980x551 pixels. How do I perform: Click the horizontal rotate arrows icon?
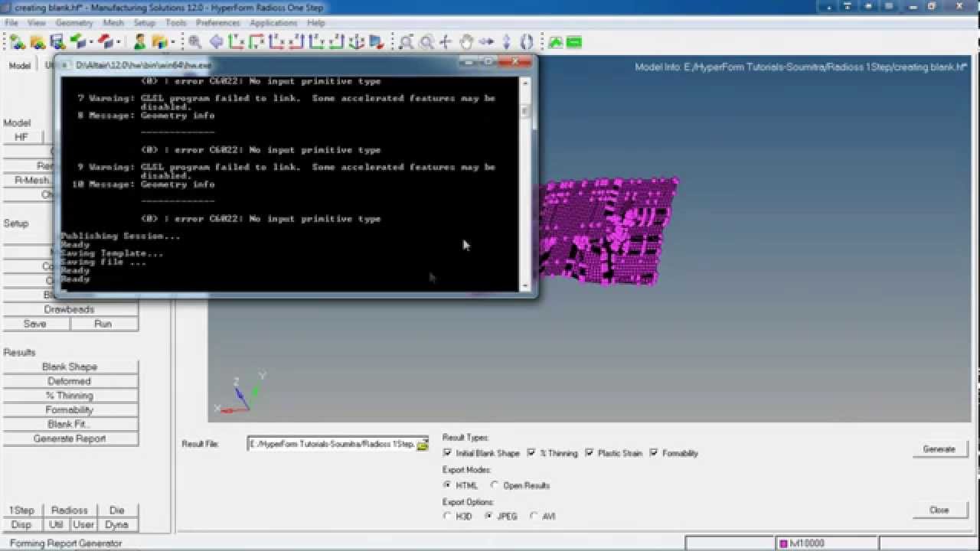tap(486, 41)
